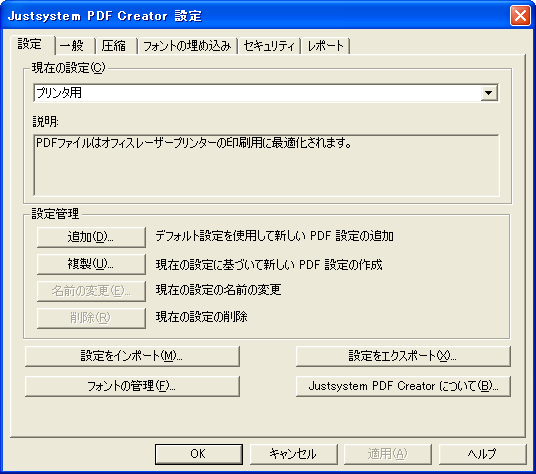
Task: Click the 複製(U)... button
Action: [x=91, y=264]
